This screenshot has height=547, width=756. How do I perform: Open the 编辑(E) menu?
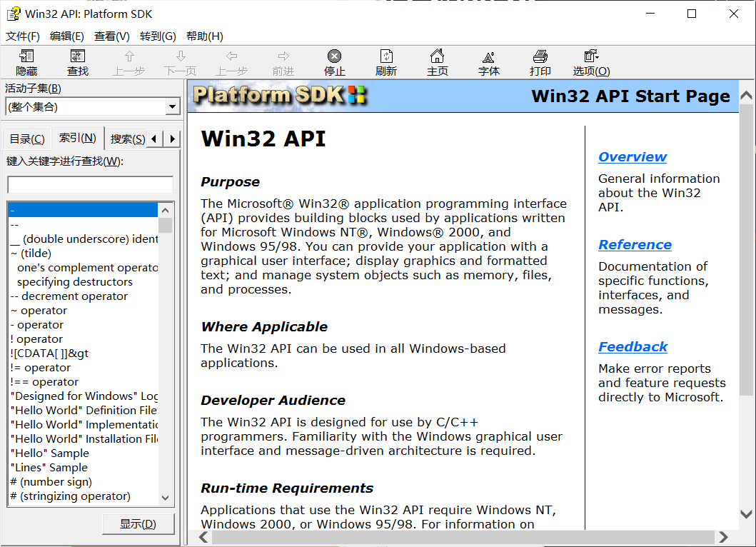[67, 36]
